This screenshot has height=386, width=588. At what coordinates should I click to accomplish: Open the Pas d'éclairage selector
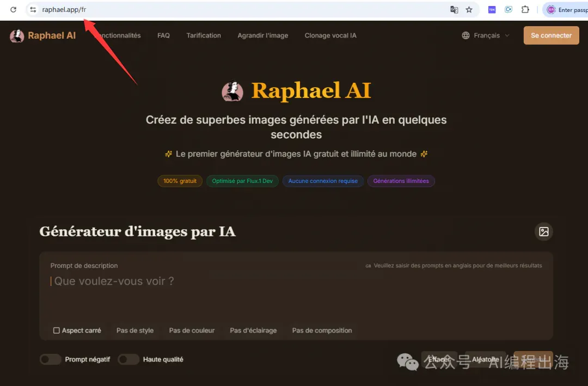(x=253, y=330)
